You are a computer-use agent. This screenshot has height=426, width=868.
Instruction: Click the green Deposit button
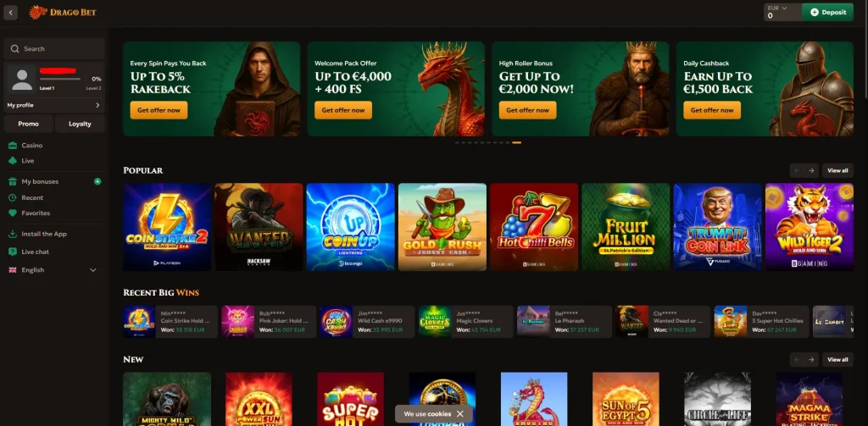pos(828,12)
